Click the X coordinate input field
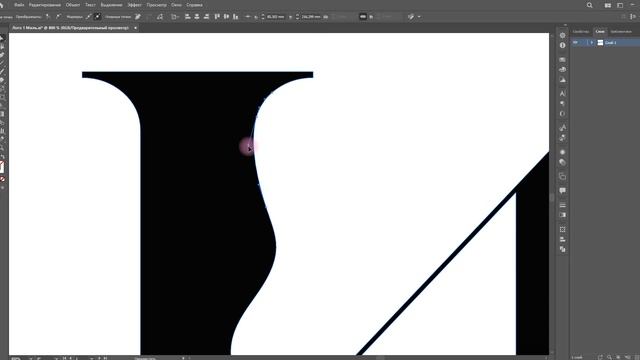Image resolution: width=640 pixels, height=360 pixels. 276,17
